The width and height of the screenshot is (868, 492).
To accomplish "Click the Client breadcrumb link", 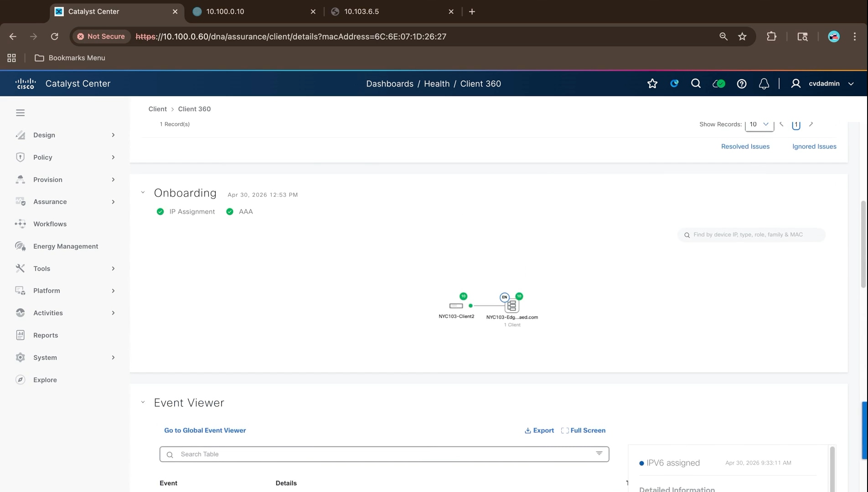I will [x=157, y=109].
